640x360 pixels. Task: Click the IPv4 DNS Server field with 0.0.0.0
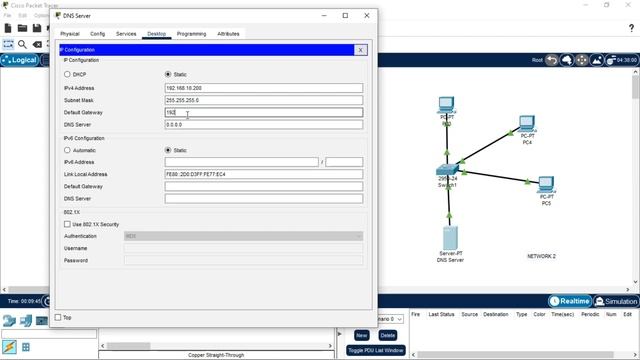click(x=264, y=124)
